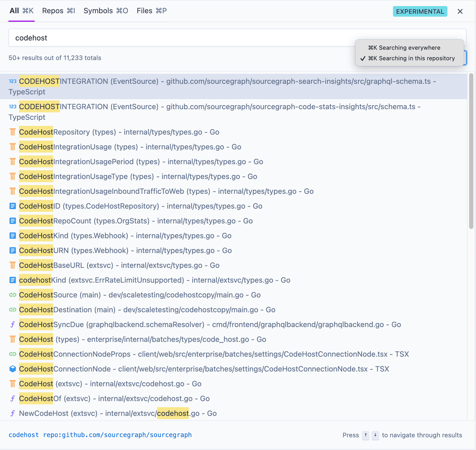Open CodeHostIntegrationUsage (types) result

tap(234, 147)
